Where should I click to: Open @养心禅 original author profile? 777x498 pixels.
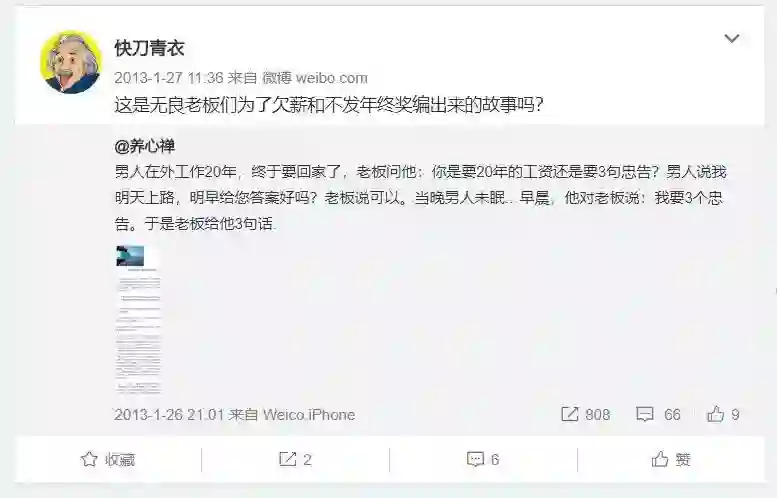(144, 146)
